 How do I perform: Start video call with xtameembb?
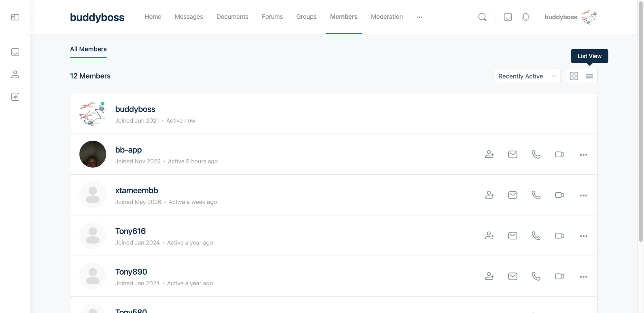[560, 195]
